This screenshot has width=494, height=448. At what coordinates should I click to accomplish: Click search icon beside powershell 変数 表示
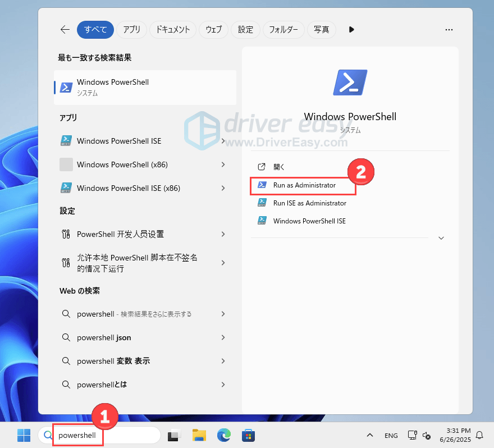pos(66,361)
